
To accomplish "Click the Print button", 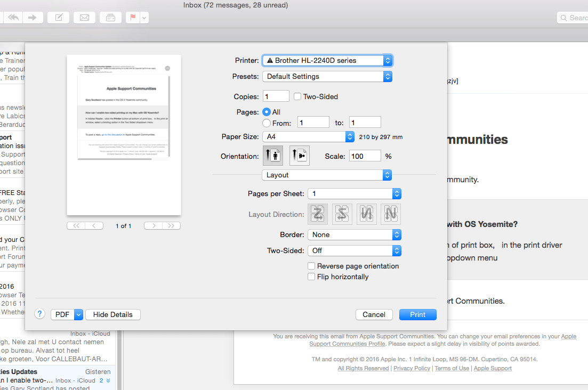I will point(417,314).
